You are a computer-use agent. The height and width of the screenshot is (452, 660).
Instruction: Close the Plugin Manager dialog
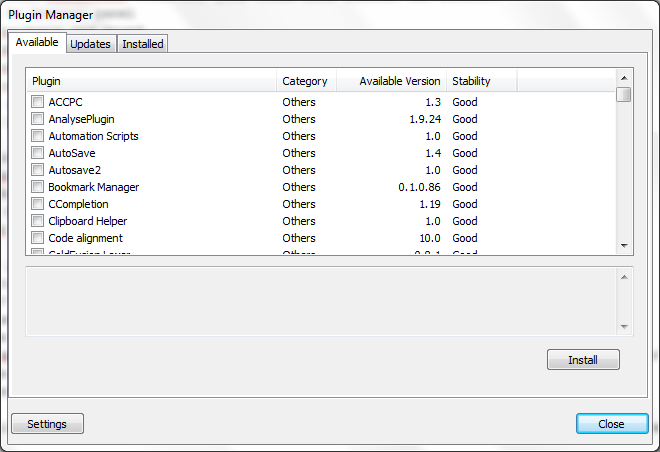tap(612, 424)
